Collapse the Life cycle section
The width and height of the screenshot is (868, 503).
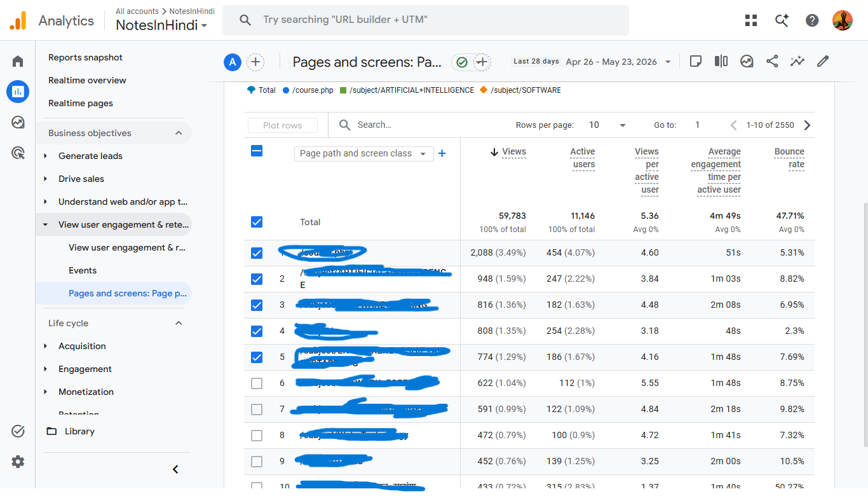[x=179, y=323]
